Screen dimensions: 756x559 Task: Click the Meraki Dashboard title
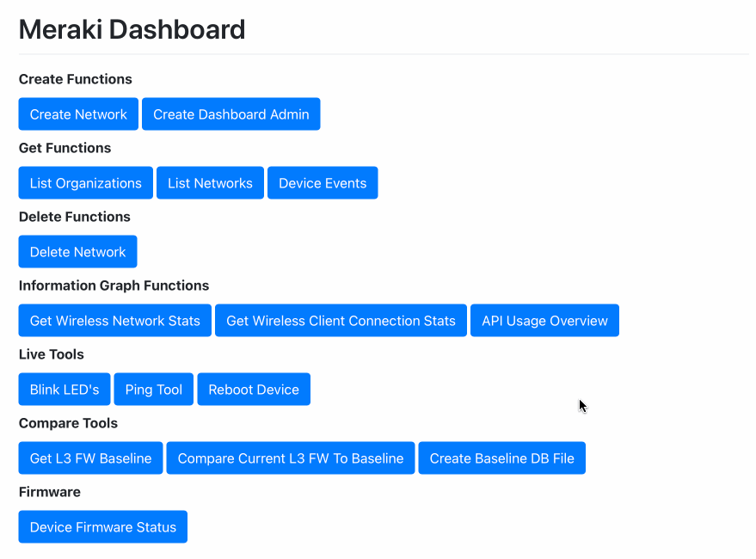pos(132,29)
